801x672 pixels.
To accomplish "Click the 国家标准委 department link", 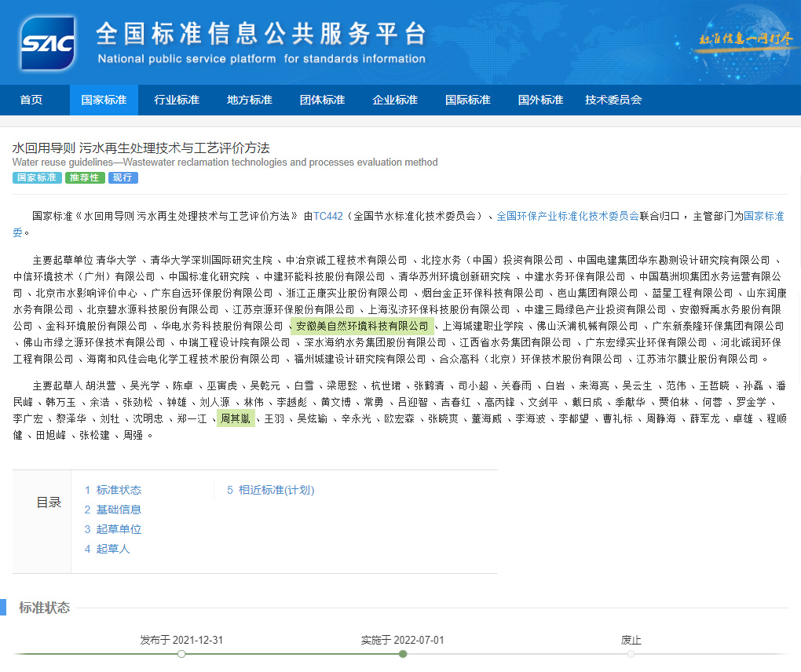I will [x=763, y=216].
